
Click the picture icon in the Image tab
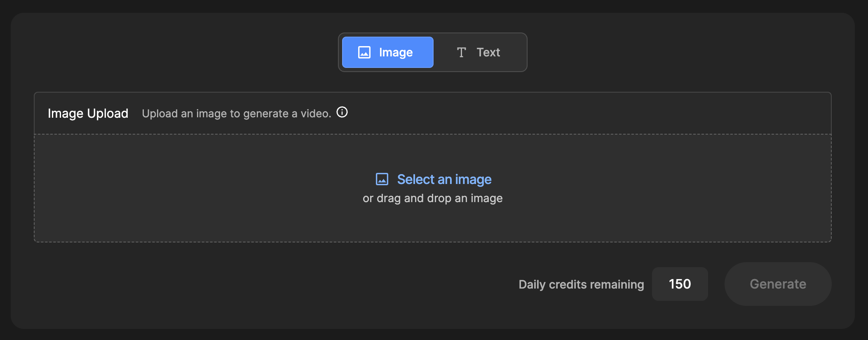pos(364,52)
